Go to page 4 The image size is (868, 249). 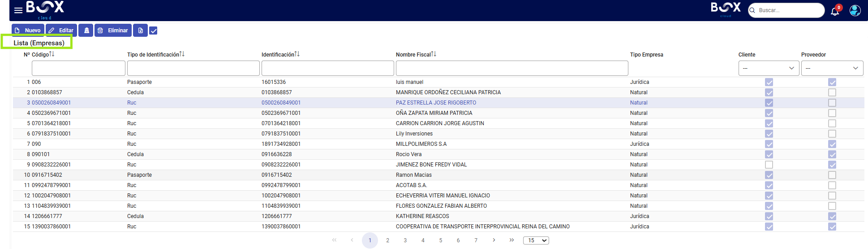click(423, 240)
